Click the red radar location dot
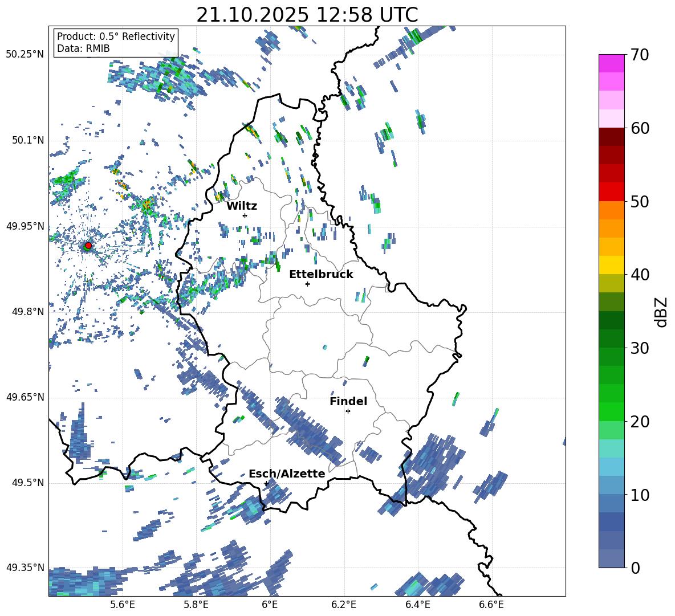 tap(88, 246)
